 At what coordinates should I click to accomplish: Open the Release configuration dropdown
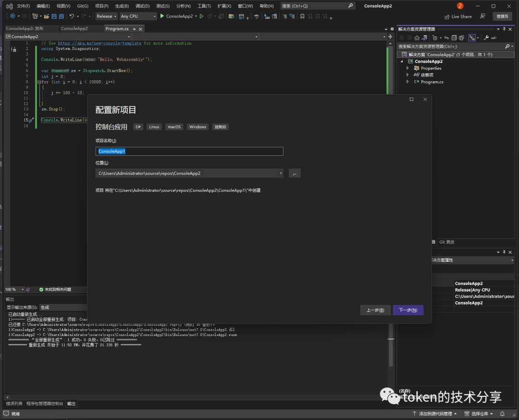tap(106, 16)
